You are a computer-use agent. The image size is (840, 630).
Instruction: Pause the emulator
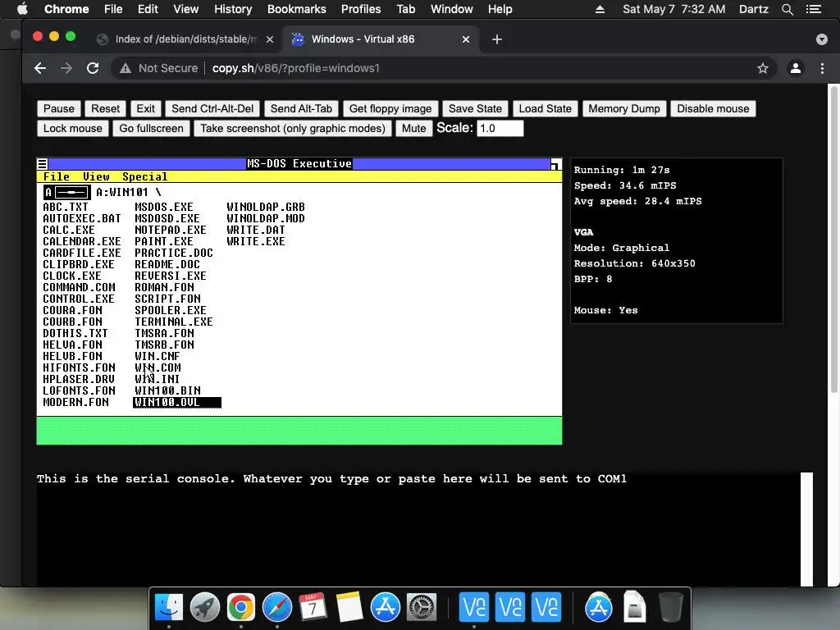pyautogui.click(x=59, y=109)
